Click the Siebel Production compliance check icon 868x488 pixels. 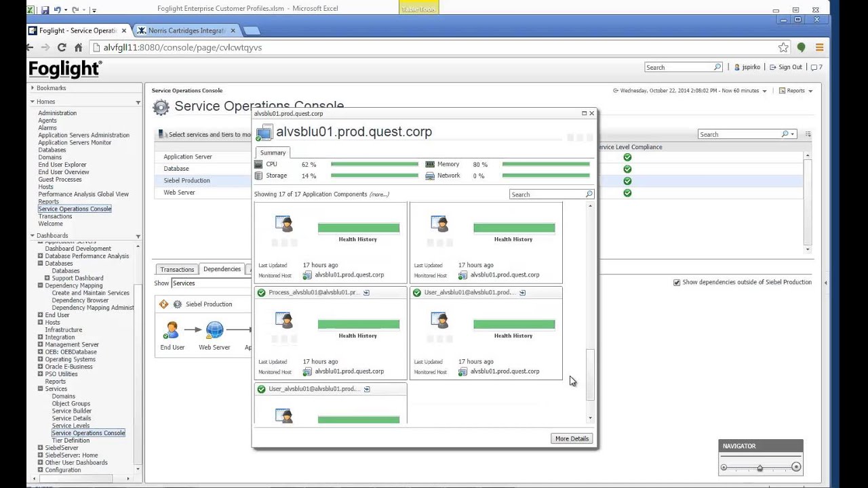coord(627,181)
